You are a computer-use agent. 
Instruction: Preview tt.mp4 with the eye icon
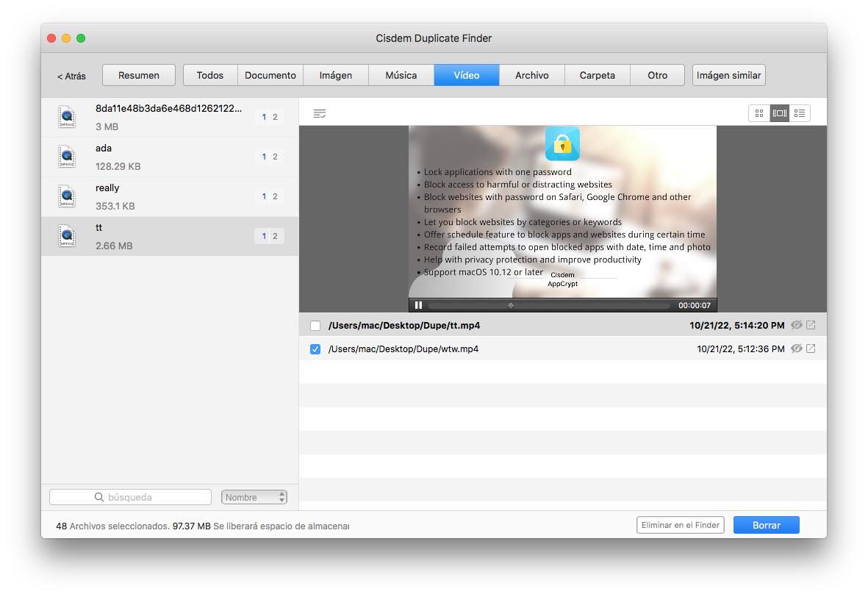[797, 324]
